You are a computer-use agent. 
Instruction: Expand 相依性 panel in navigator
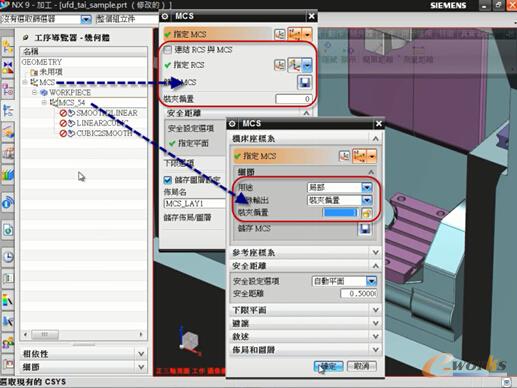tap(141, 354)
